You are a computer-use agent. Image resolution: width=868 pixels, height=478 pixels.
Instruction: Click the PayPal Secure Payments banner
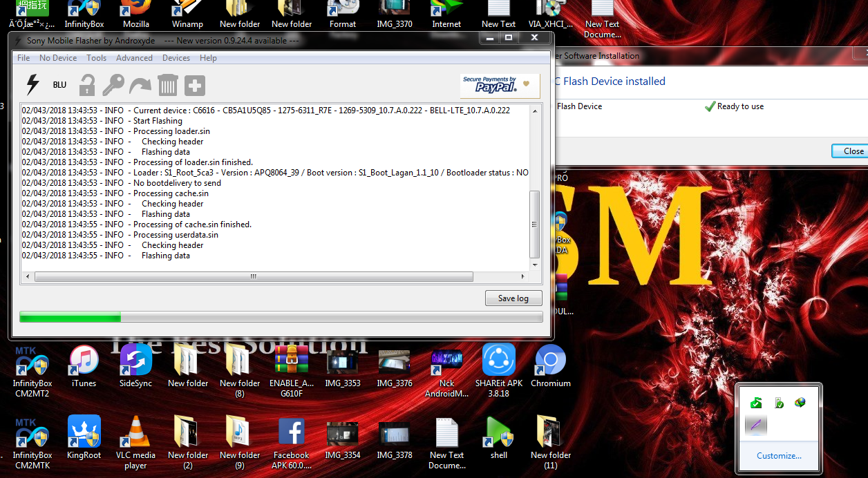[x=500, y=86]
